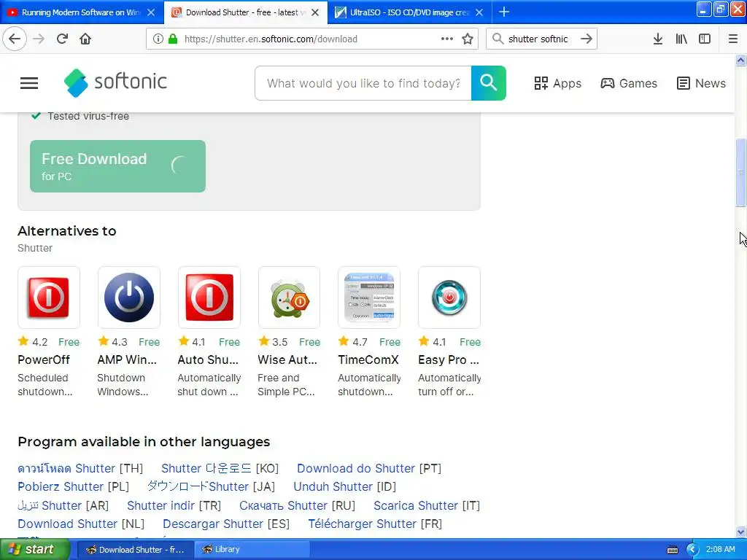The width and height of the screenshot is (747, 560).
Task: Open Easy Pro app thumbnail
Action: point(449,297)
